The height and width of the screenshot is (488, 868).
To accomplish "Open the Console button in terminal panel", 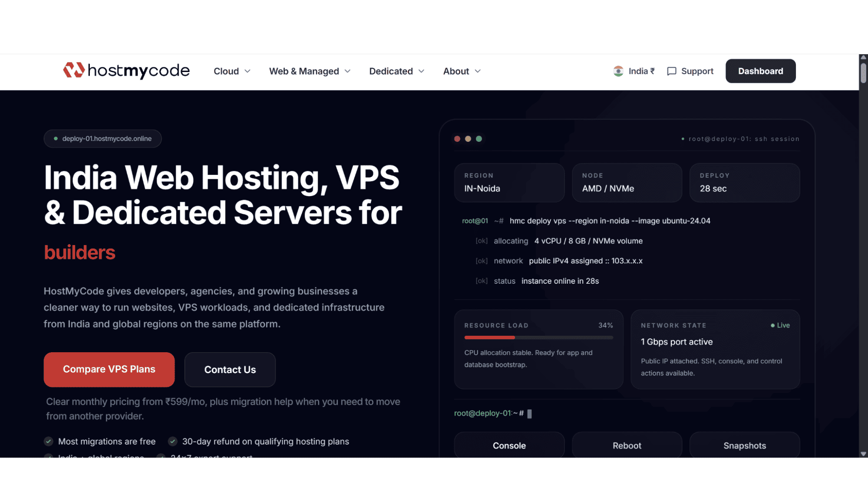I will [x=509, y=445].
